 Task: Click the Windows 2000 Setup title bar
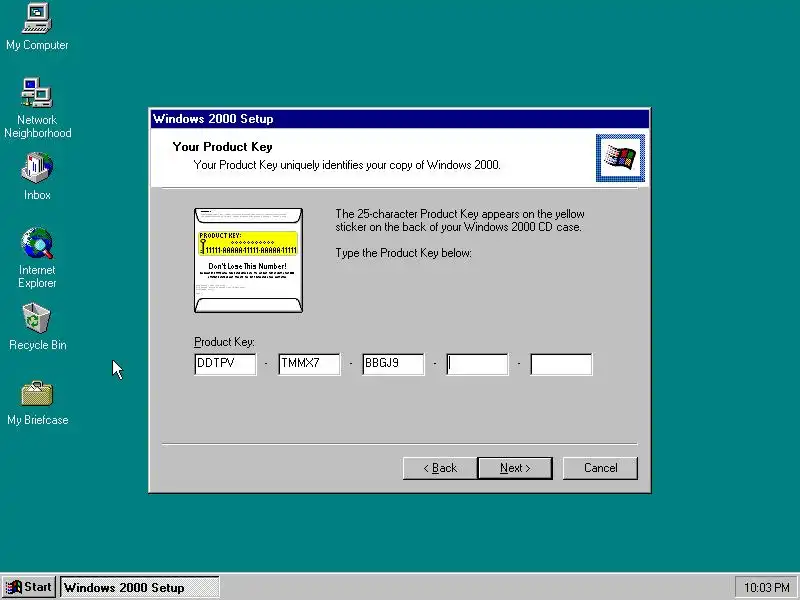coord(400,119)
